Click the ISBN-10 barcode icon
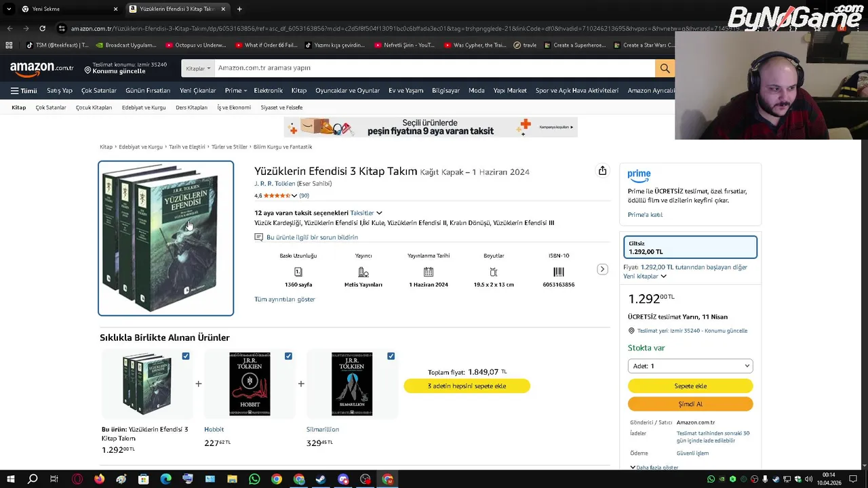The image size is (868, 488). click(x=559, y=272)
